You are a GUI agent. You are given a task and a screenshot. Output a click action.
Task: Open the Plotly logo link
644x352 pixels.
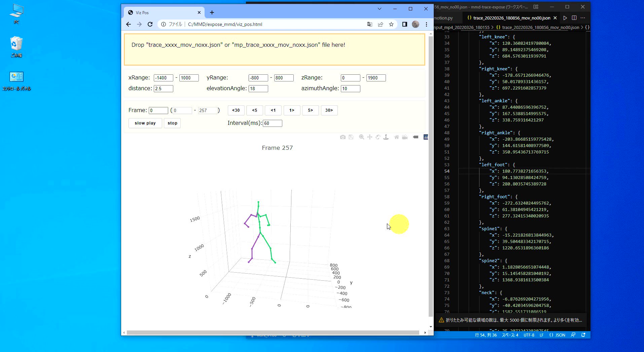tap(426, 137)
